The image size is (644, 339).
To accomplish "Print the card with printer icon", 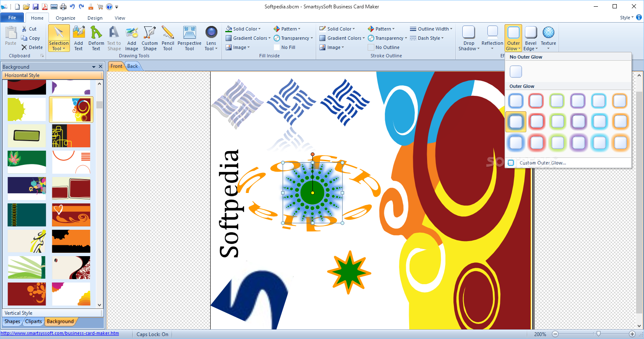I will [x=63, y=6].
